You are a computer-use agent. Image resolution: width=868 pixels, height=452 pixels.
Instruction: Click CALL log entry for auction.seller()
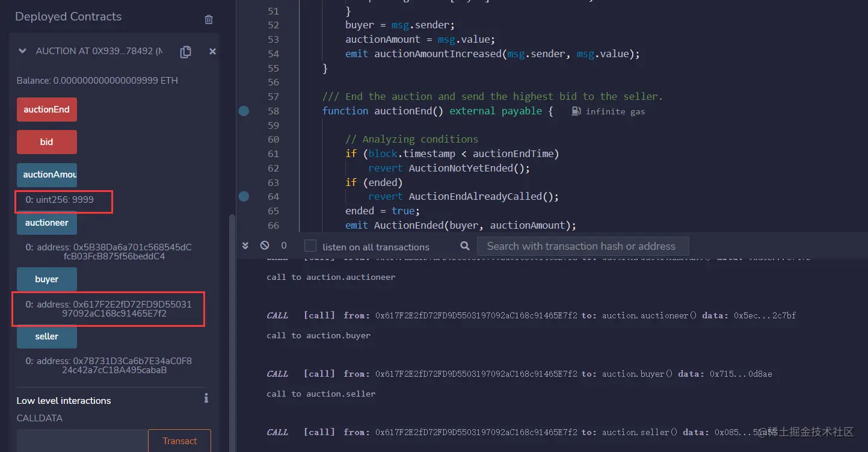522,432
